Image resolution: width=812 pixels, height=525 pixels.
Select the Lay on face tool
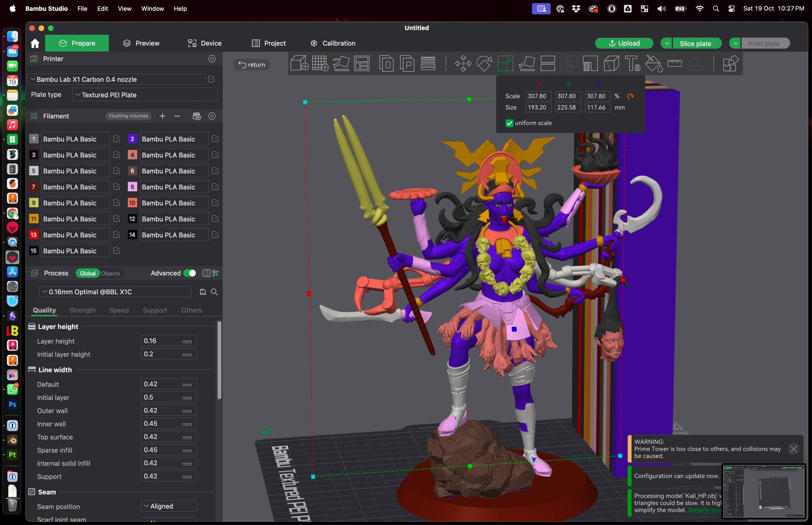pos(527,64)
